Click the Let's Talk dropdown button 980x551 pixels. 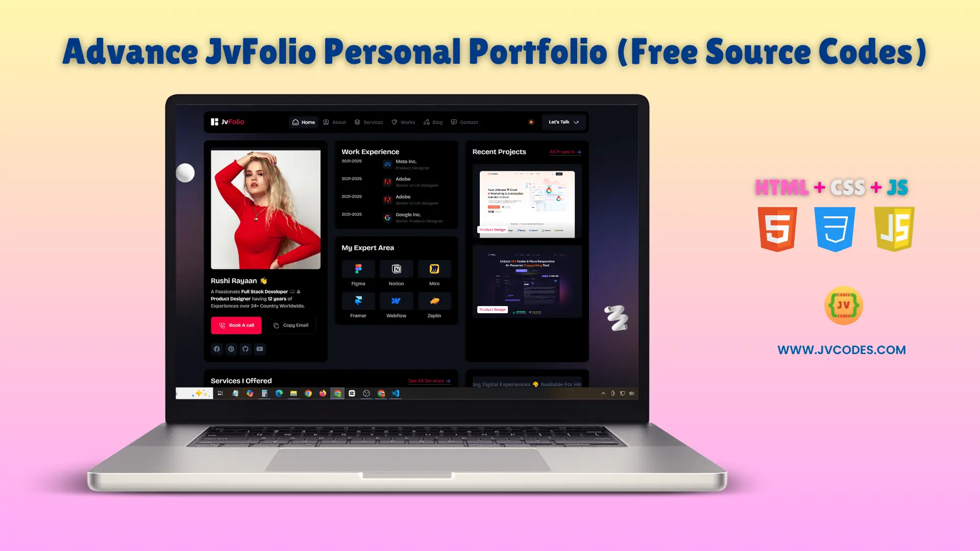pos(562,122)
